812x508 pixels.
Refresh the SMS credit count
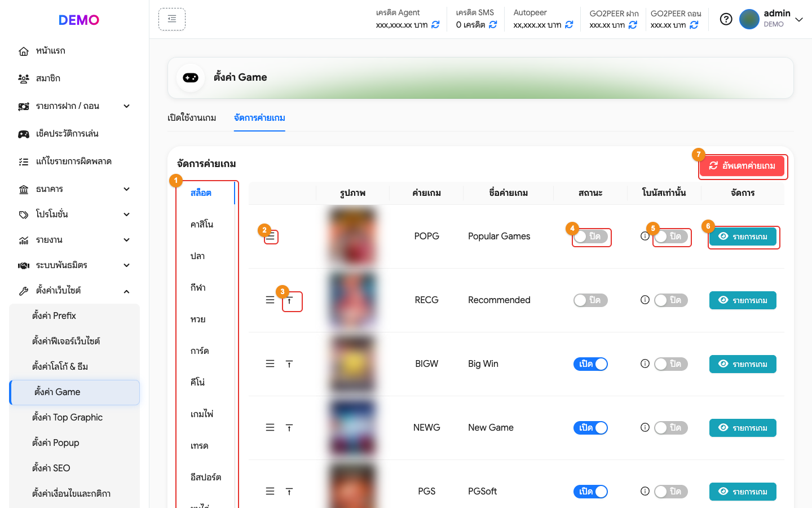493,25
